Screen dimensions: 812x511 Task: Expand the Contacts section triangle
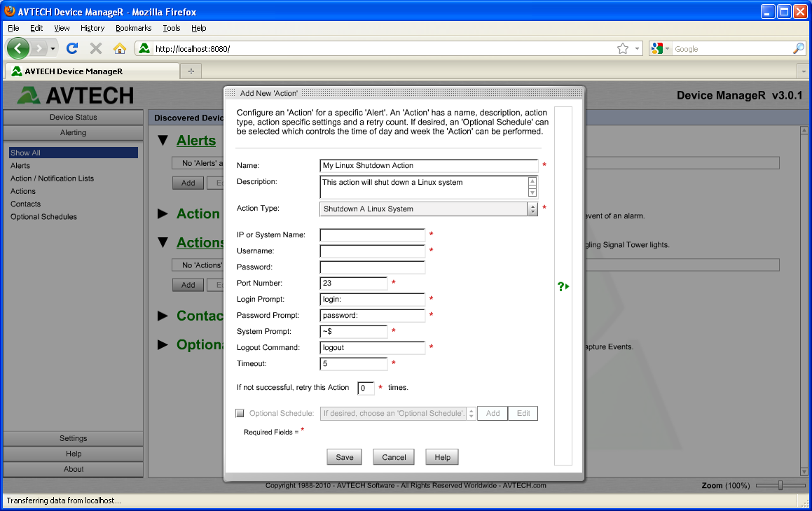coord(163,316)
